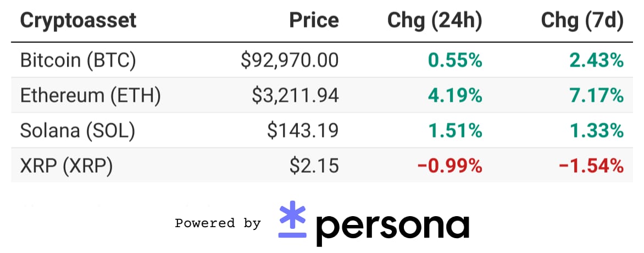Click XRP's red -1.54% weekly change
644x253 pixels.
[x=591, y=166]
